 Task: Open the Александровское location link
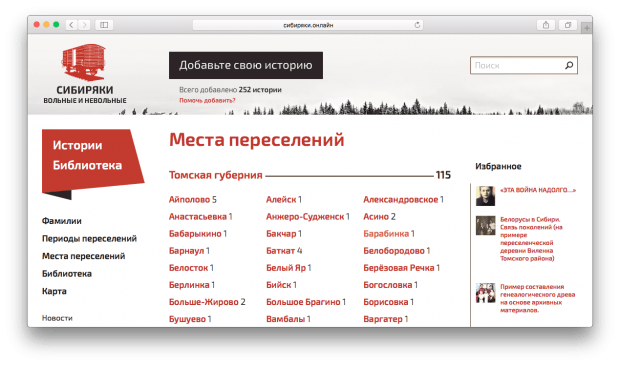[x=401, y=199]
